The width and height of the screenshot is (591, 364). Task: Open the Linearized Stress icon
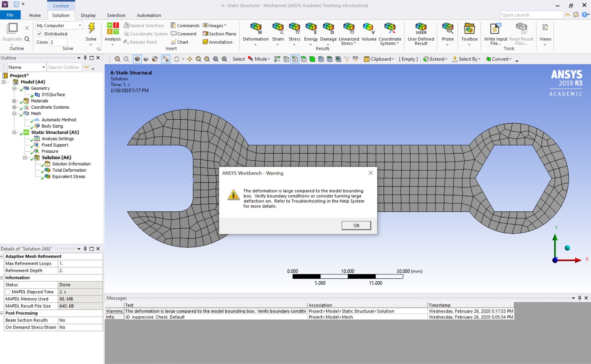click(x=349, y=28)
